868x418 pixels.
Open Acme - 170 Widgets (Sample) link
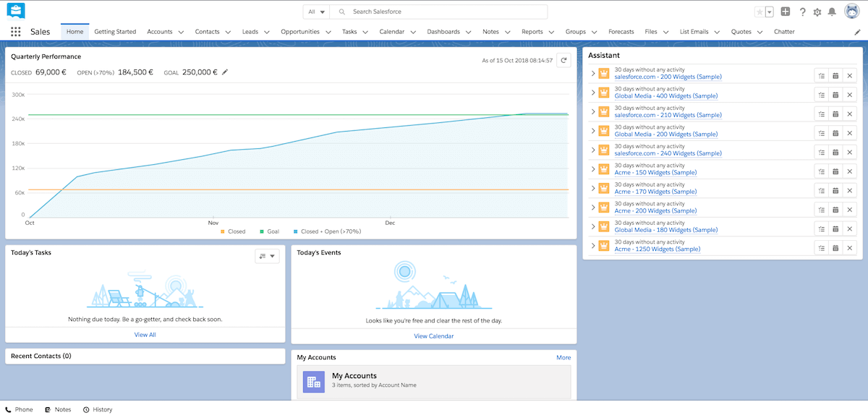(655, 192)
